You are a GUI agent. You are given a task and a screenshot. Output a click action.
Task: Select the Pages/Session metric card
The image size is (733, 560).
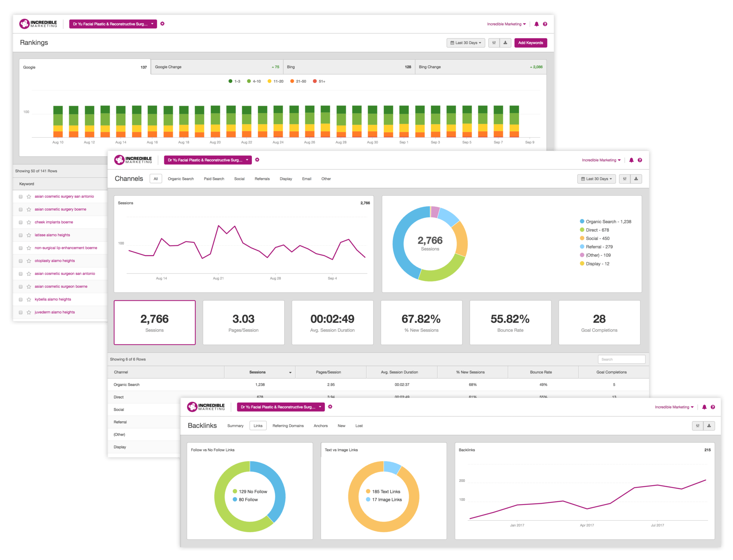[x=244, y=323]
